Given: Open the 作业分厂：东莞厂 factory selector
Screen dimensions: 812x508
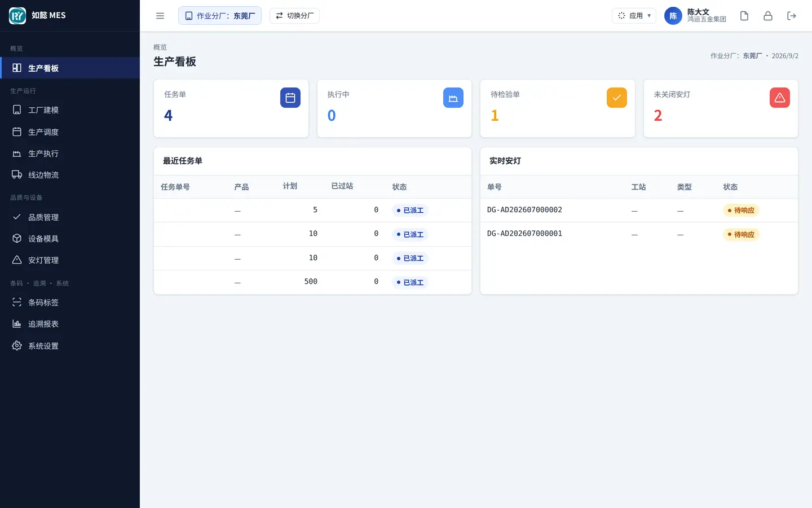Looking at the screenshot, I should click(x=220, y=16).
